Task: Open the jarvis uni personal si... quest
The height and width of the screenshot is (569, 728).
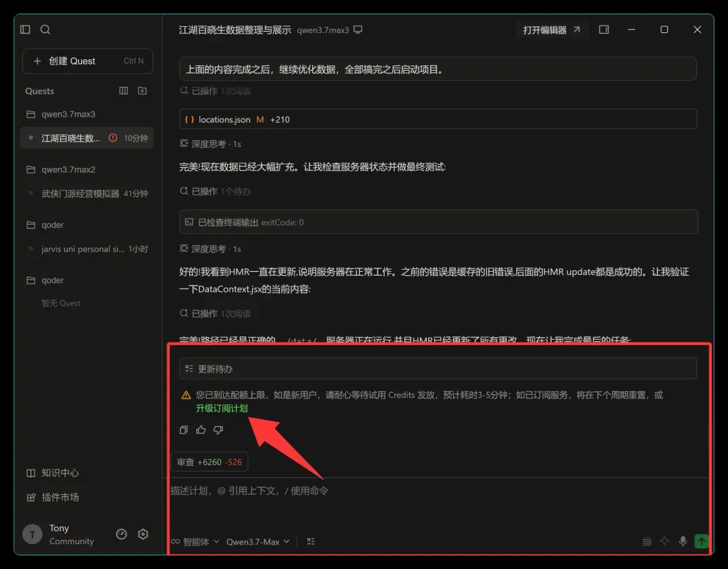Action: click(x=87, y=249)
